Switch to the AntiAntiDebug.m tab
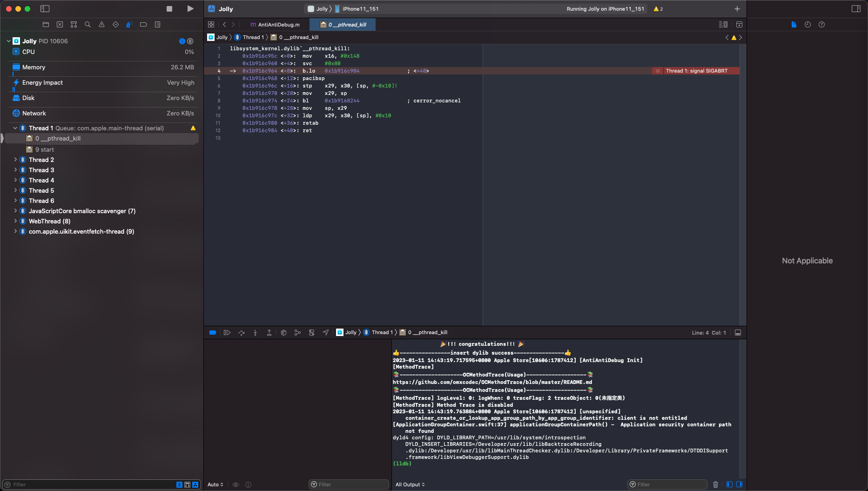The width and height of the screenshot is (868, 491). (x=276, y=25)
